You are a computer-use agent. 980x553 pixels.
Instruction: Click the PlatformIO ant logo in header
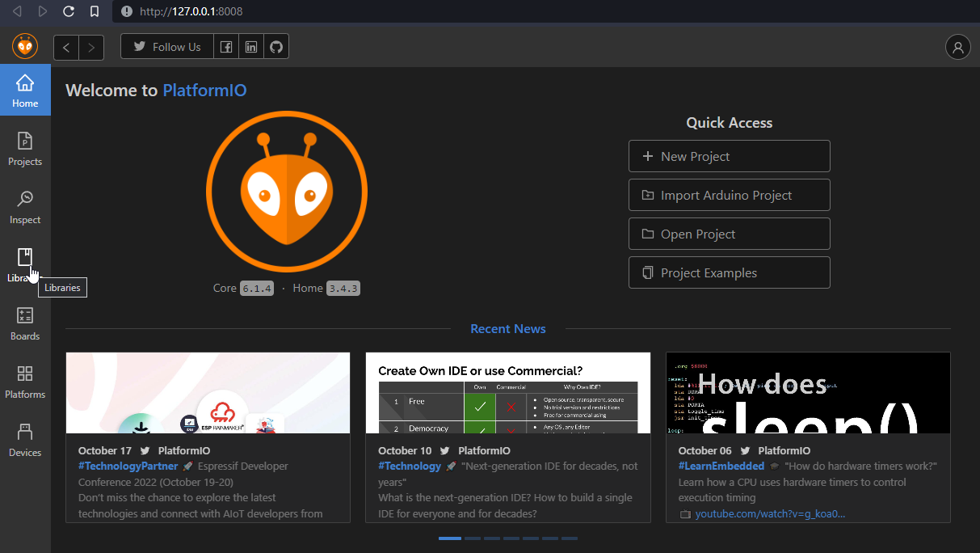click(x=25, y=47)
